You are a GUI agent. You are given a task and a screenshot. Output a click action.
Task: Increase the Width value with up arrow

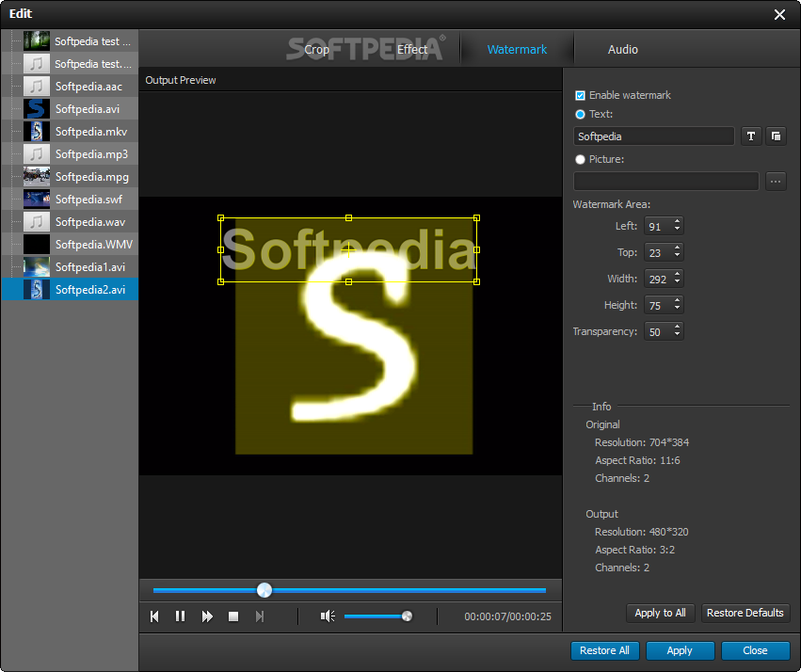point(677,274)
